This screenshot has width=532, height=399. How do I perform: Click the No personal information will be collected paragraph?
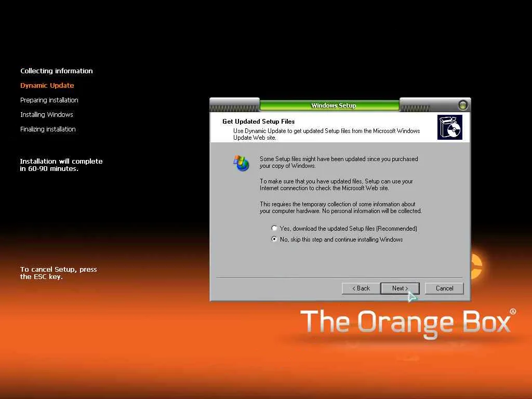[341, 207]
